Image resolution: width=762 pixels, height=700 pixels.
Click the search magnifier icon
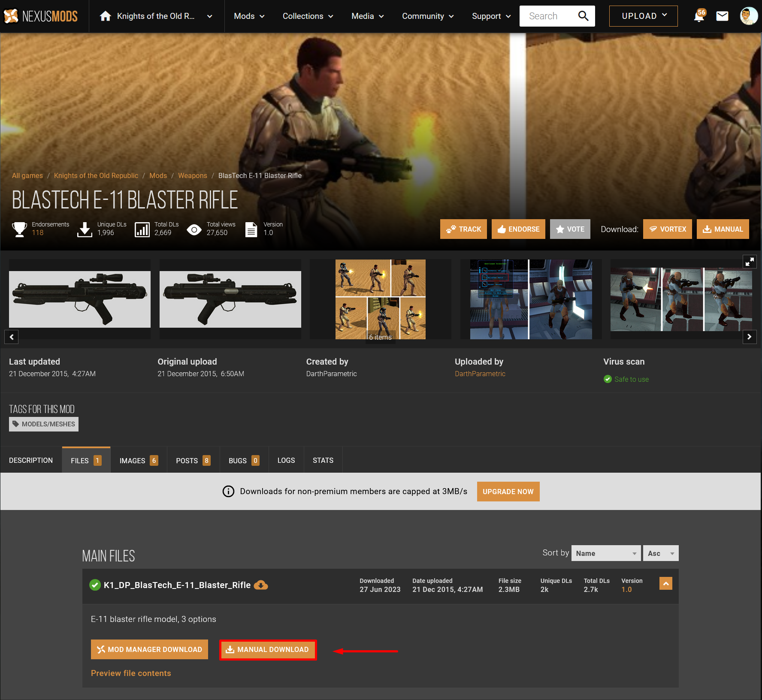pos(583,16)
